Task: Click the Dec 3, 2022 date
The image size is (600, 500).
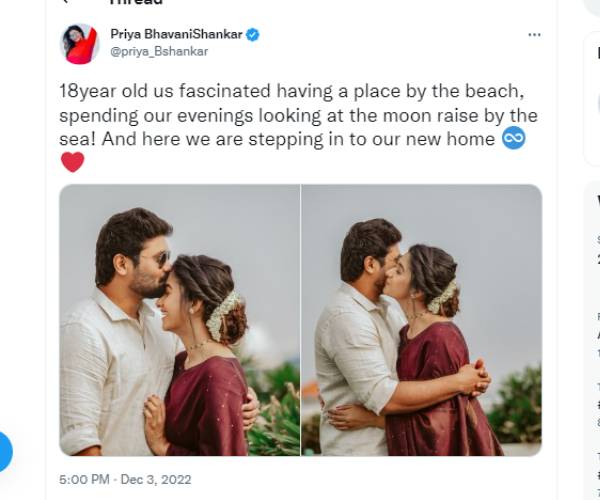Action: 156,479
